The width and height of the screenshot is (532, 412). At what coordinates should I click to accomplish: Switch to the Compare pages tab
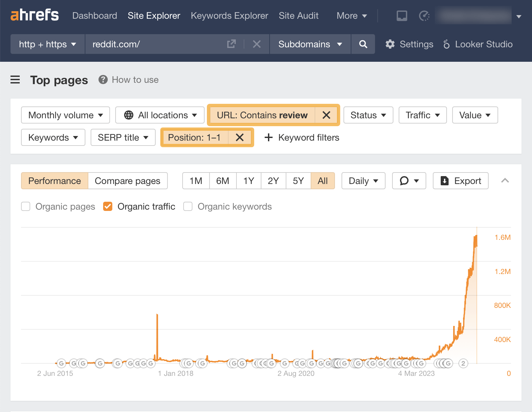point(127,181)
